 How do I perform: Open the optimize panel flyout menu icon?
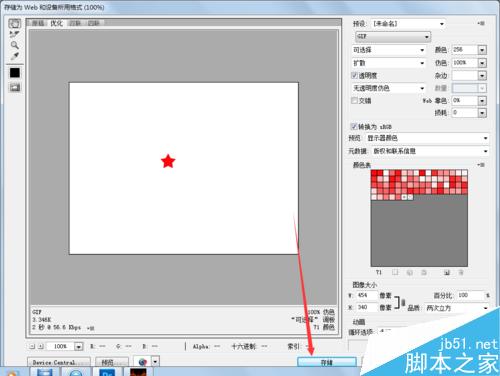(481, 24)
